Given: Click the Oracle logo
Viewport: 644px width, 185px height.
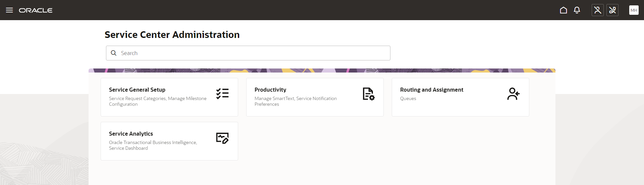Looking at the screenshot, I should click(36, 10).
